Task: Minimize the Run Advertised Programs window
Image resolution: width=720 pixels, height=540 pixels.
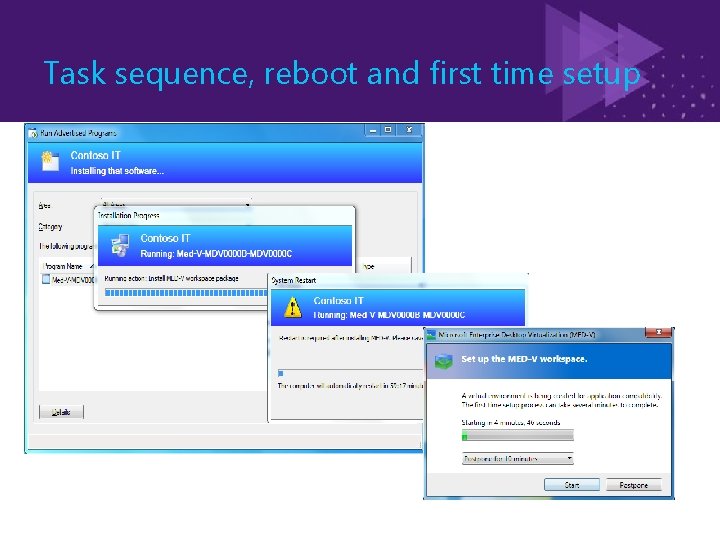Action: 373,130
